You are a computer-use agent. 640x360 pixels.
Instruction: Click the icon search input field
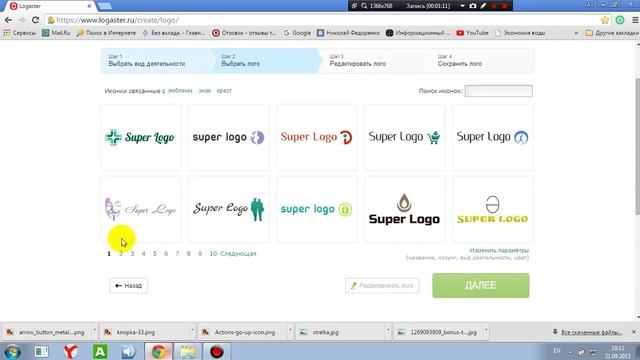click(498, 91)
